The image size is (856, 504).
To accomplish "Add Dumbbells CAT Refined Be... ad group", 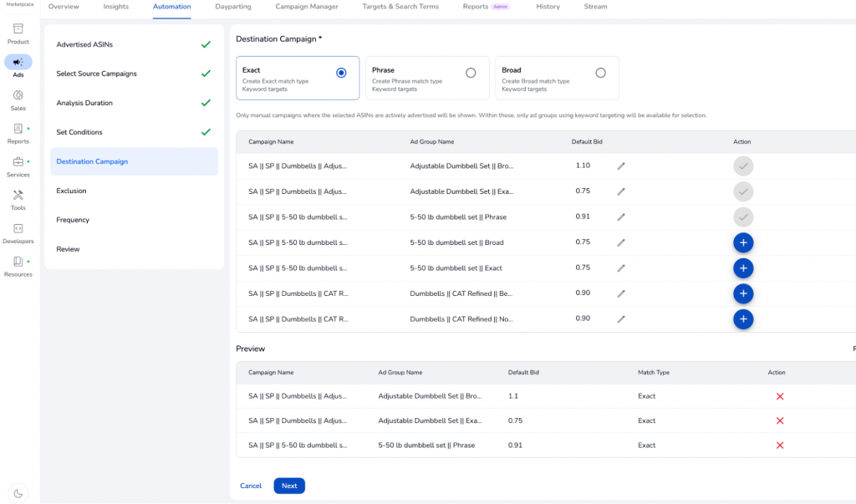I will click(x=743, y=293).
